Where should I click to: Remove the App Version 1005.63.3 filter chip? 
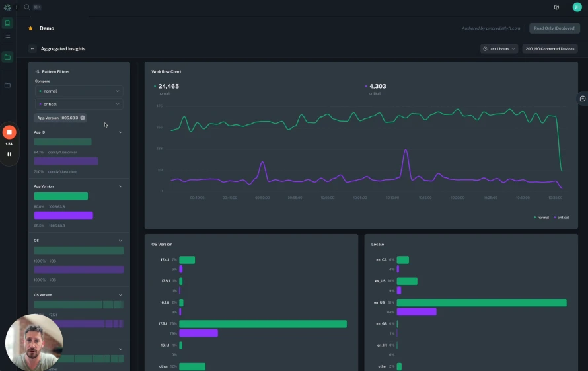83,118
